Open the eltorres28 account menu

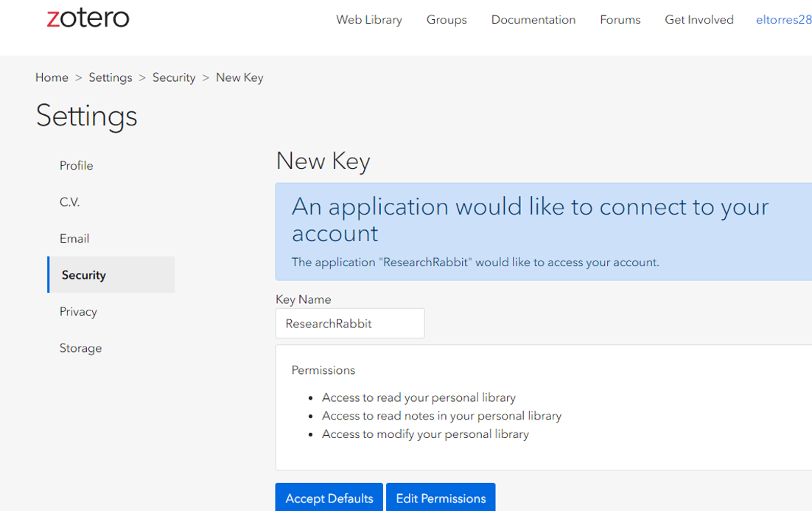(783, 20)
